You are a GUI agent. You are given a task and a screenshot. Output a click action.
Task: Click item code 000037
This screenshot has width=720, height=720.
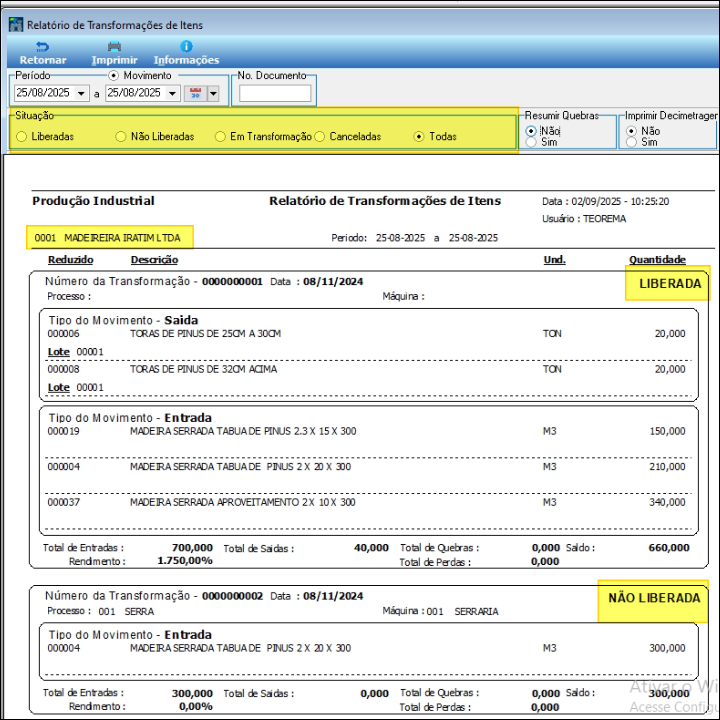pyautogui.click(x=63, y=502)
